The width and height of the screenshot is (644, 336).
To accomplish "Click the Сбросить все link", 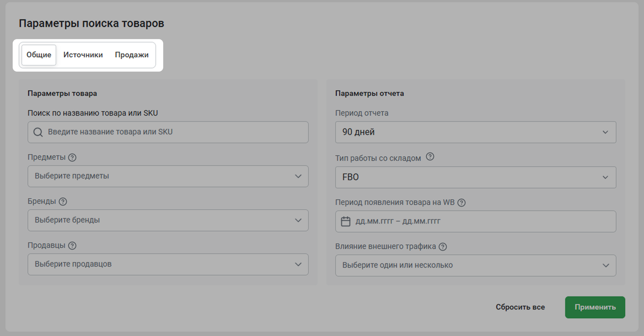I will 520,307.
